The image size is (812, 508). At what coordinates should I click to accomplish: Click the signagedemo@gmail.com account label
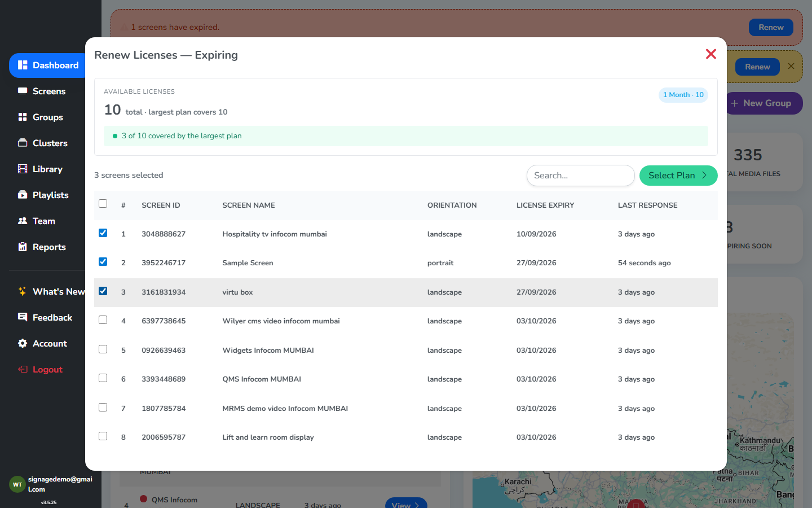60,484
